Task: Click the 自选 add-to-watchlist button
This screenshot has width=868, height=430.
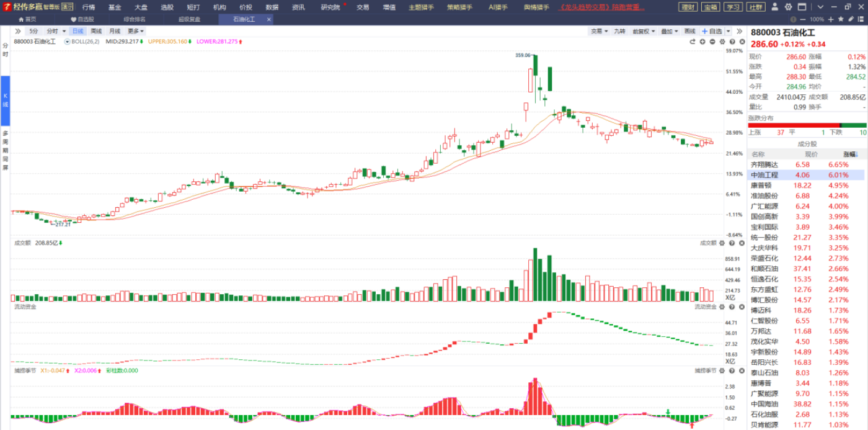Action: click(x=711, y=31)
